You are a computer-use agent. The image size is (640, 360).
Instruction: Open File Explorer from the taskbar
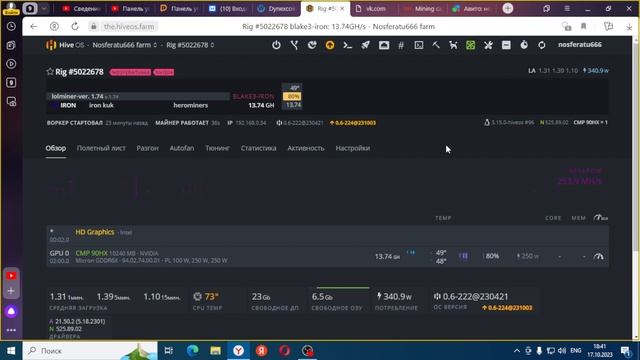click(216, 351)
